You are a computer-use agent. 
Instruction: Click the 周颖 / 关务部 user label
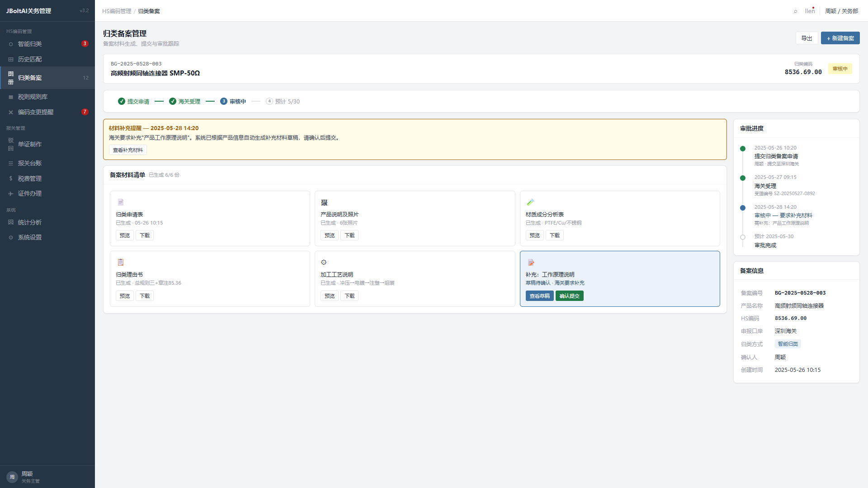pos(841,11)
